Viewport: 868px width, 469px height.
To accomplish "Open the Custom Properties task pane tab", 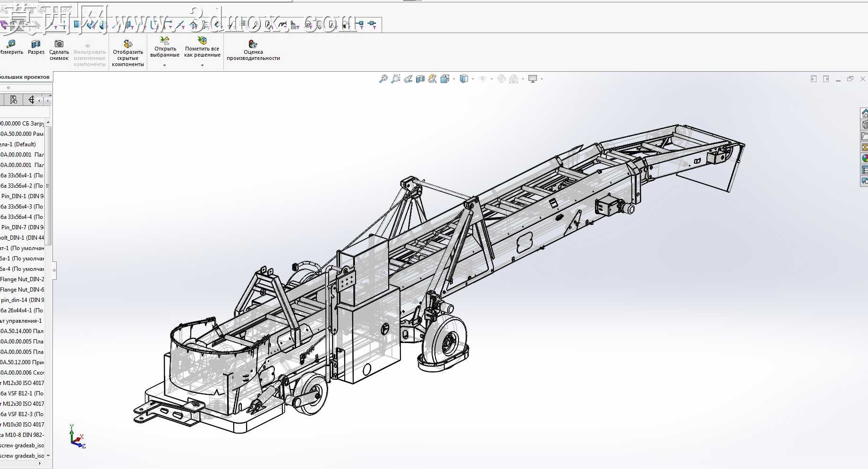I will 864,170.
